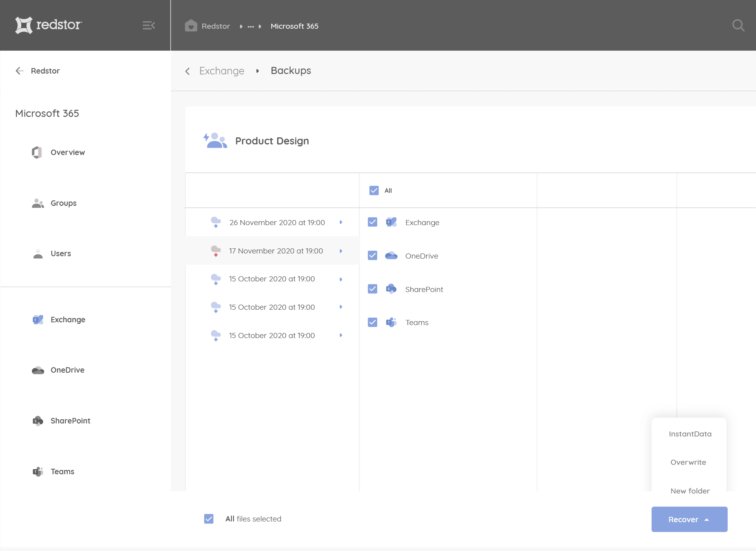Open Overview via the Office icon
The width and height of the screenshot is (756, 551).
click(x=37, y=152)
